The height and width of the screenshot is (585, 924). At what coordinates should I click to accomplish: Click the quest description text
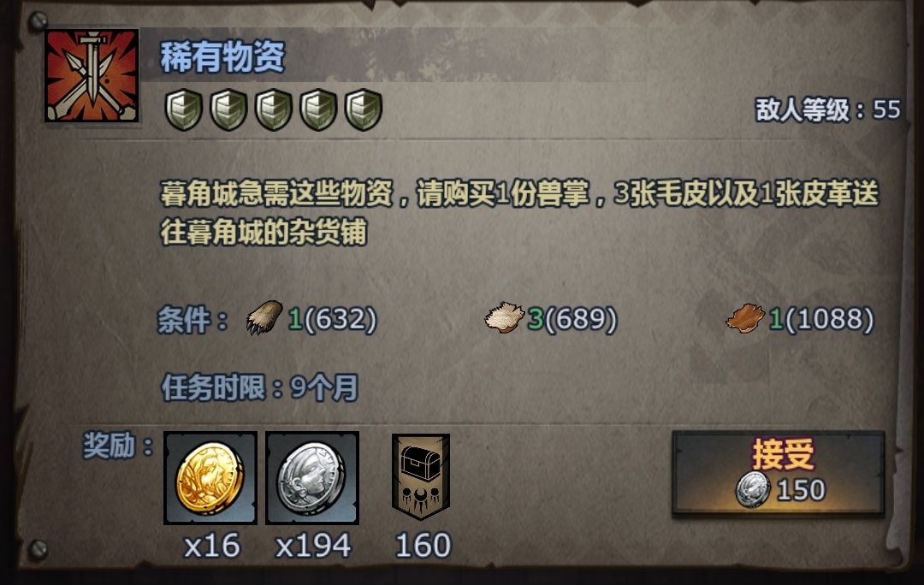pos(519,213)
